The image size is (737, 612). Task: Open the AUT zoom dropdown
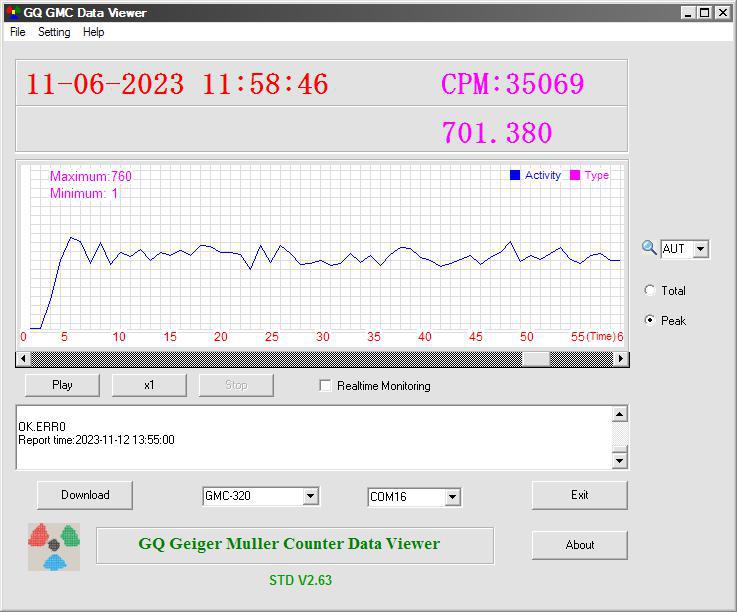[700, 249]
